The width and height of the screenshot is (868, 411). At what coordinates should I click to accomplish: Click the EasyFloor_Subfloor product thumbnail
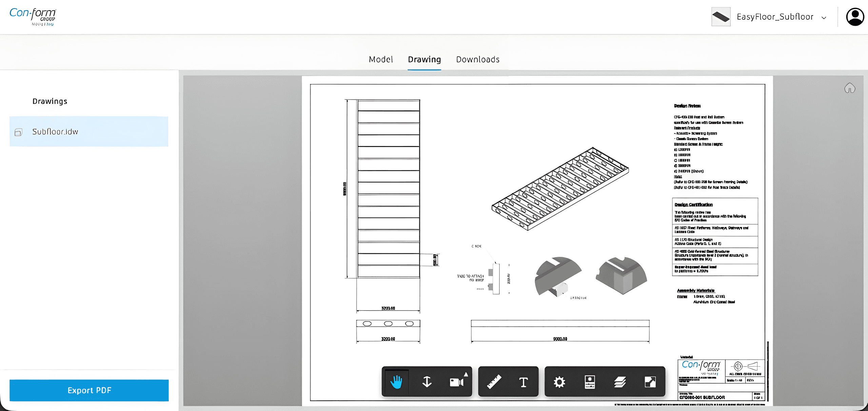click(x=721, y=17)
